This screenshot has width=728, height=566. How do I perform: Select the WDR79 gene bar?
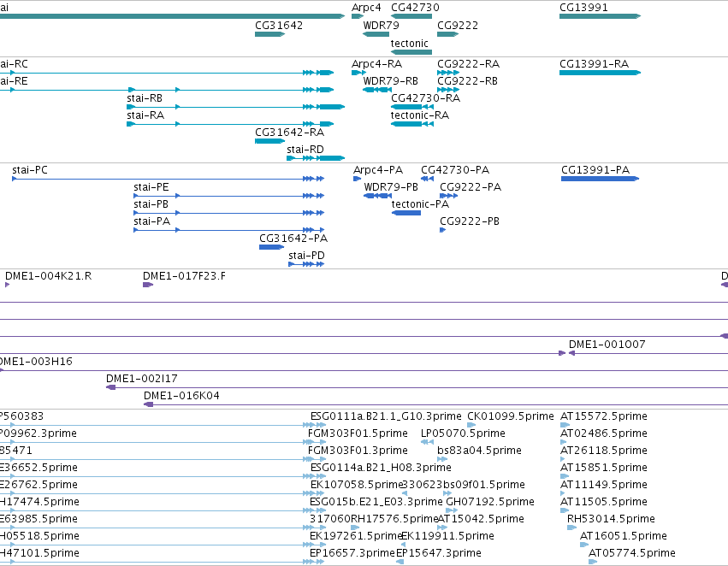(x=376, y=34)
